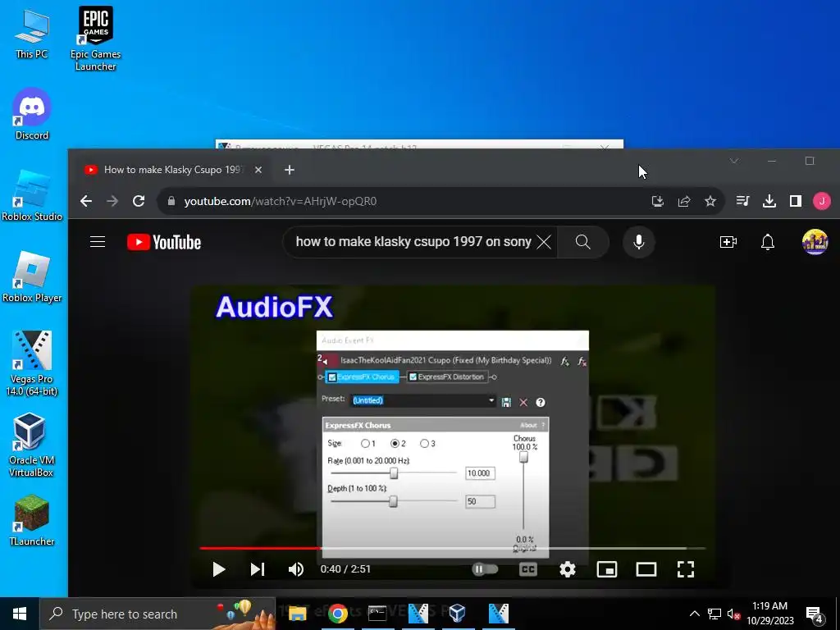Screen dimensions: 840x630
Task: Show hidden system tray icons
Action: click(x=694, y=614)
